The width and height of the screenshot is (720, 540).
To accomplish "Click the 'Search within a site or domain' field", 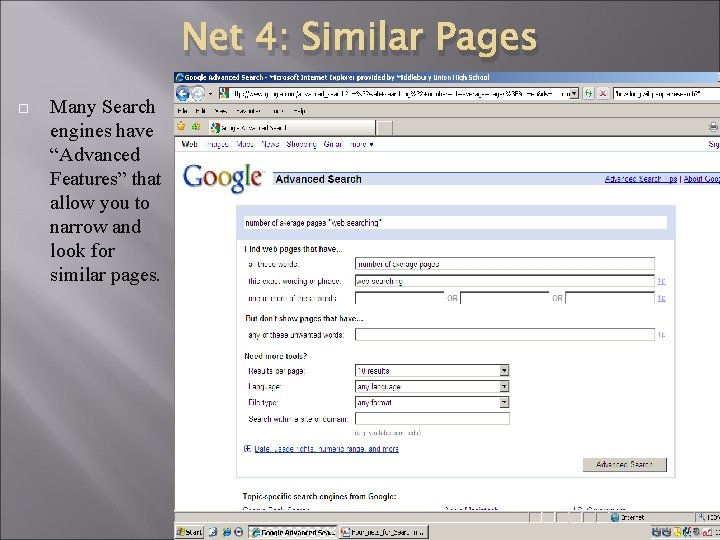I will tap(432, 418).
